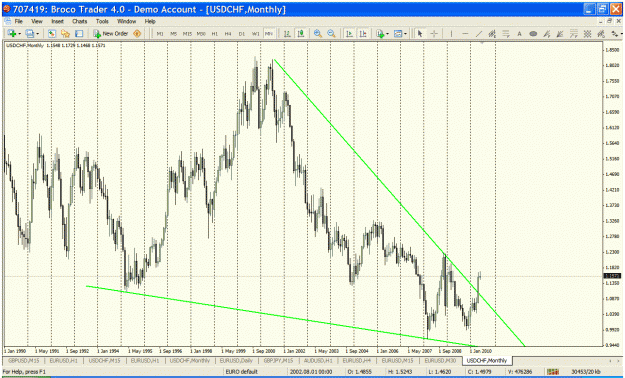Switch to the GBPUSD,M15 chart tab
Screen dimensions: 625x378
[x=23, y=360]
